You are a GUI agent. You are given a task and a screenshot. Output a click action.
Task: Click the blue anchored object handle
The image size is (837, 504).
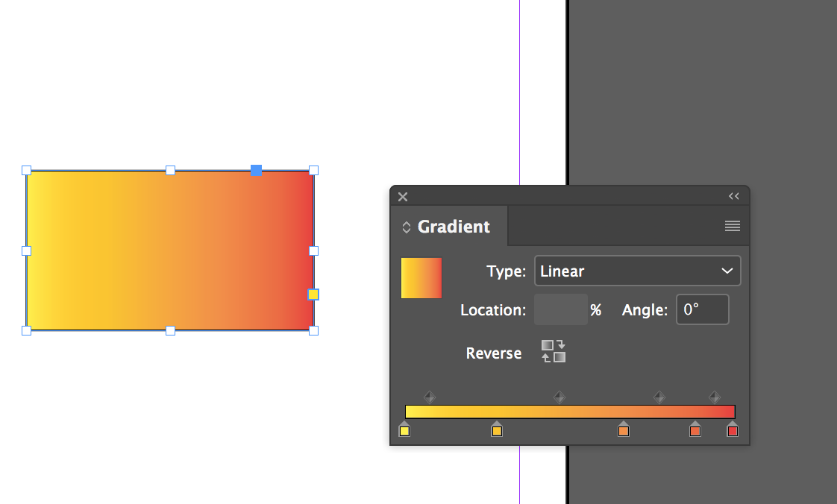(256, 170)
